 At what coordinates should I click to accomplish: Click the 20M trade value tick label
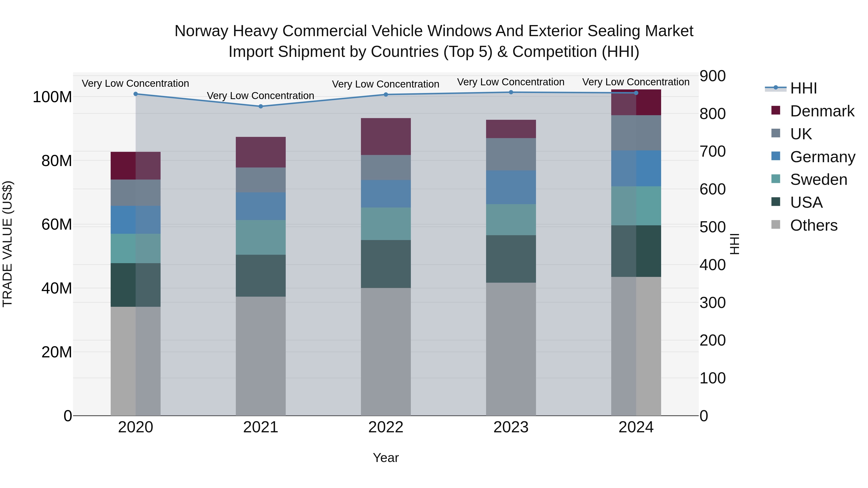pyautogui.click(x=57, y=352)
